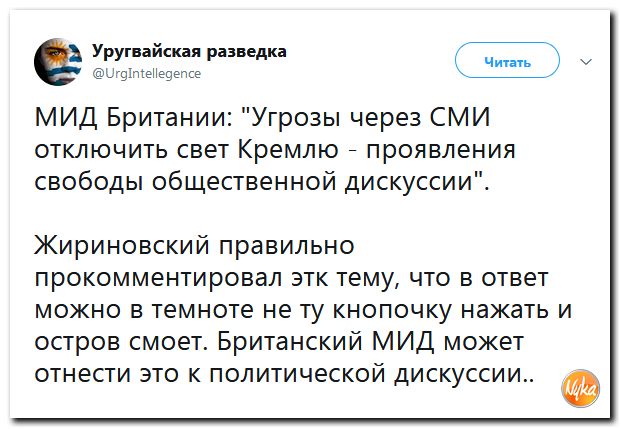Open the Уругвайская разведка display name
Image resolution: width=621 pixels, height=429 pixels.
click(189, 51)
